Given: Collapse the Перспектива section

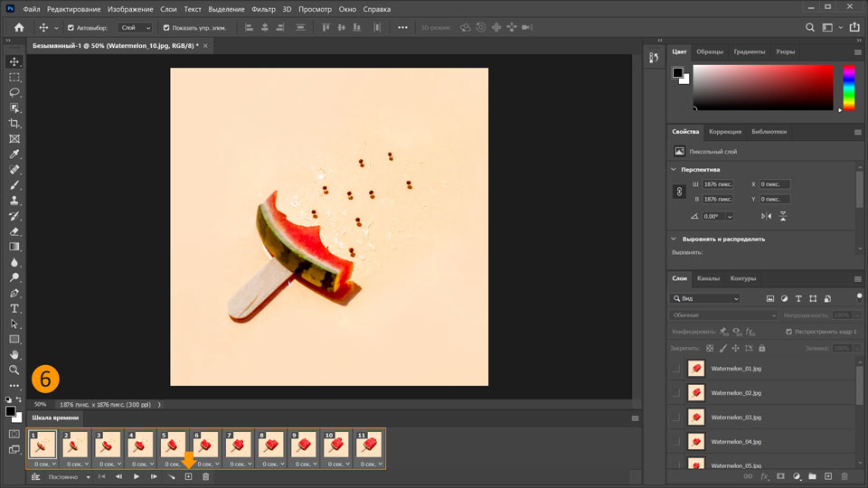Looking at the screenshot, I should 674,169.
